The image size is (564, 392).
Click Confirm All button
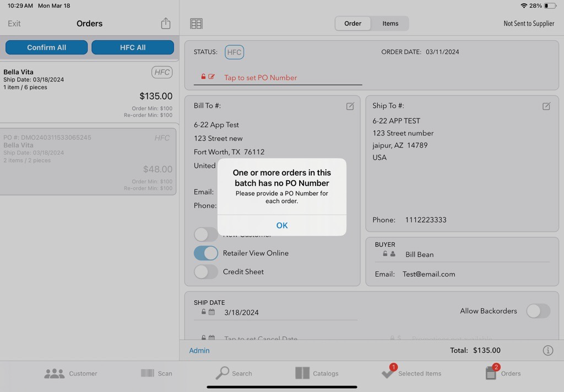tap(46, 47)
